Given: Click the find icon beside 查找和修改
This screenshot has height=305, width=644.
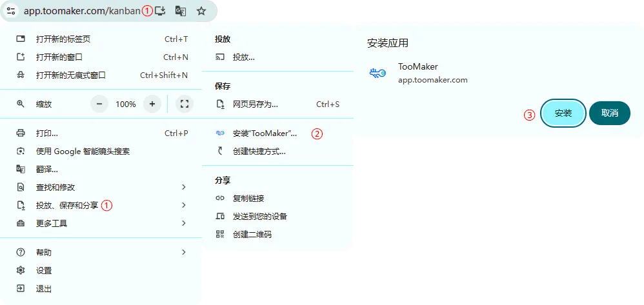Looking at the screenshot, I should click(21, 187).
